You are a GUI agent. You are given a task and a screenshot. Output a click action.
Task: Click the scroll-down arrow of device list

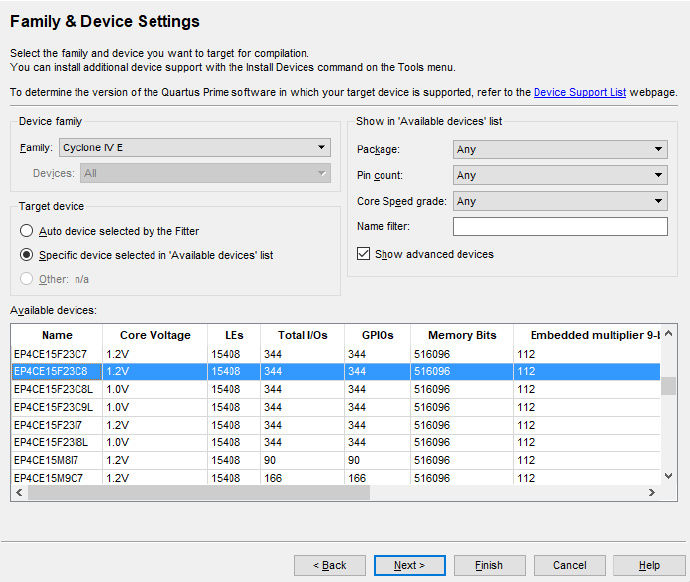(x=669, y=477)
